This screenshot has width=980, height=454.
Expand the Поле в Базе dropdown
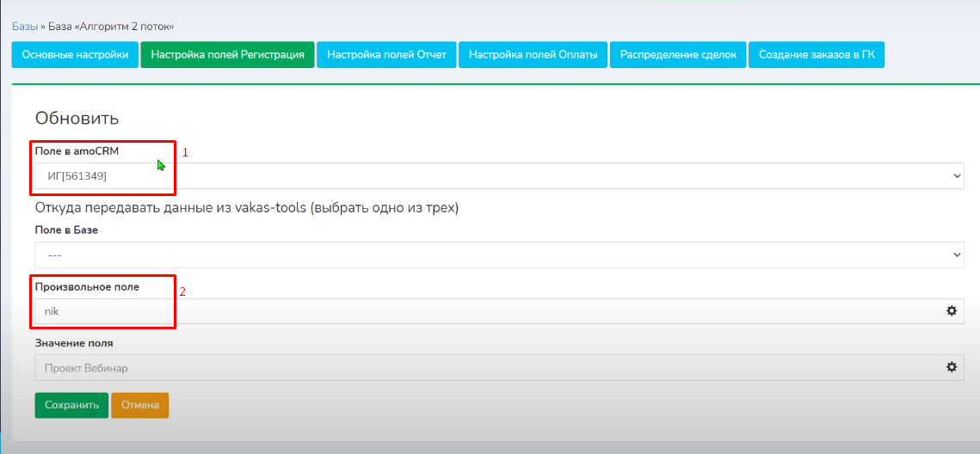[x=499, y=255]
